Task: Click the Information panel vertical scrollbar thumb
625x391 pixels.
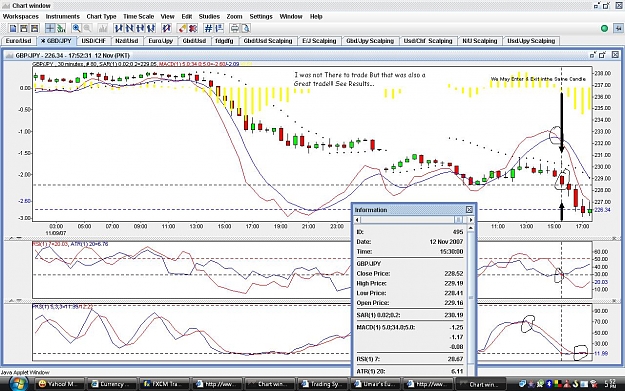Action: (471, 297)
